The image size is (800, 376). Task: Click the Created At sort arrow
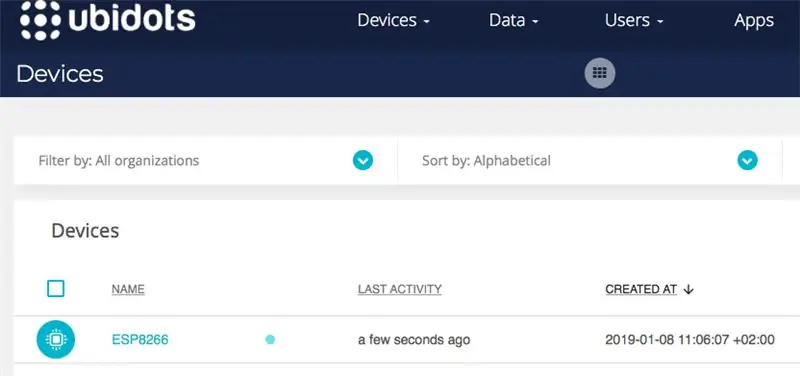pos(689,289)
